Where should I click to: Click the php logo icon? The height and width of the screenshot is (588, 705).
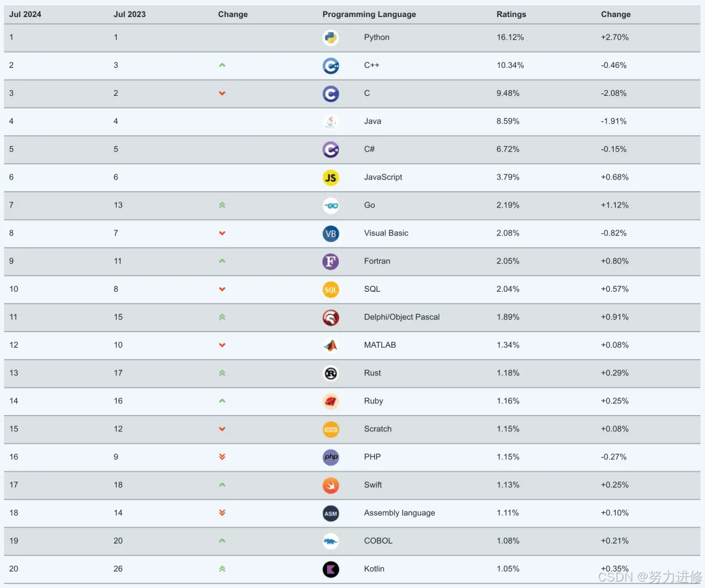[330, 457]
